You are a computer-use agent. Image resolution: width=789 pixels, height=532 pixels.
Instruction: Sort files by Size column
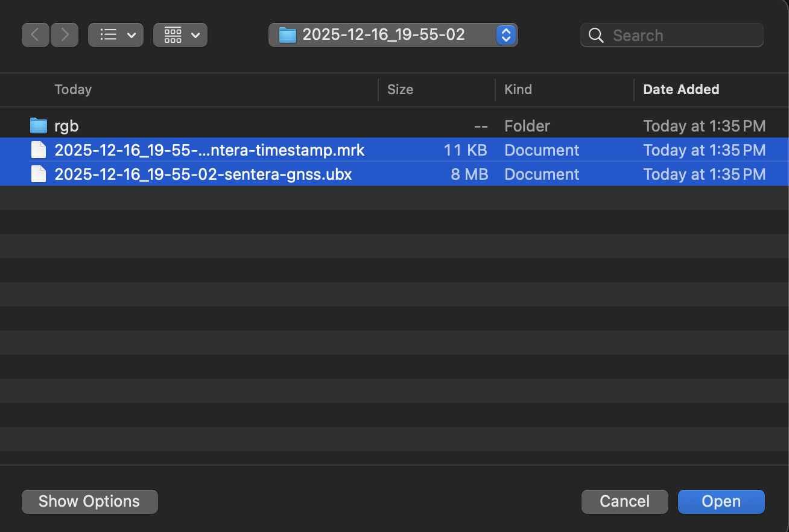pos(400,89)
